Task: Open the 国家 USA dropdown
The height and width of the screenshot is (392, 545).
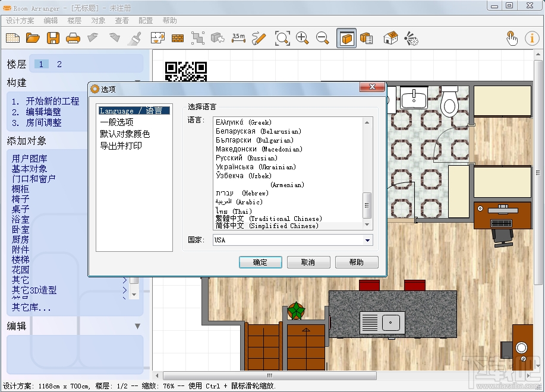Action: point(369,240)
